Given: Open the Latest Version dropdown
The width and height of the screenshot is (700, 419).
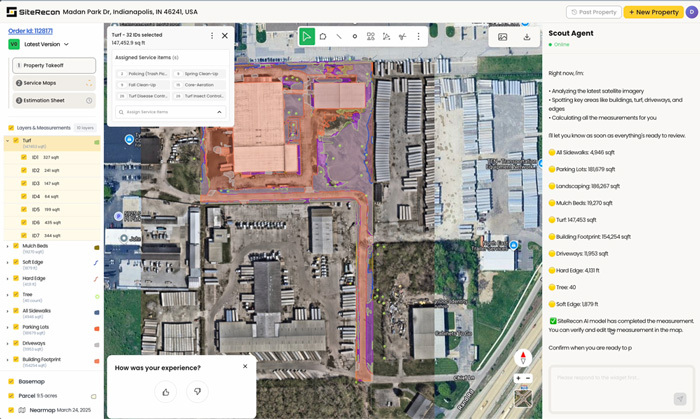Looking at the screenshot, I should coord(46,44).
